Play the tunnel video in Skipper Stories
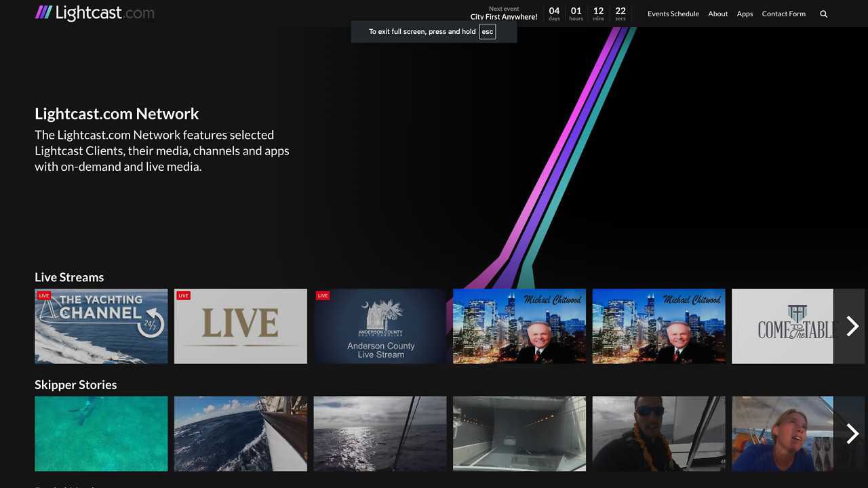This screenshot has height=488, width=868. [x=519, y=434]
